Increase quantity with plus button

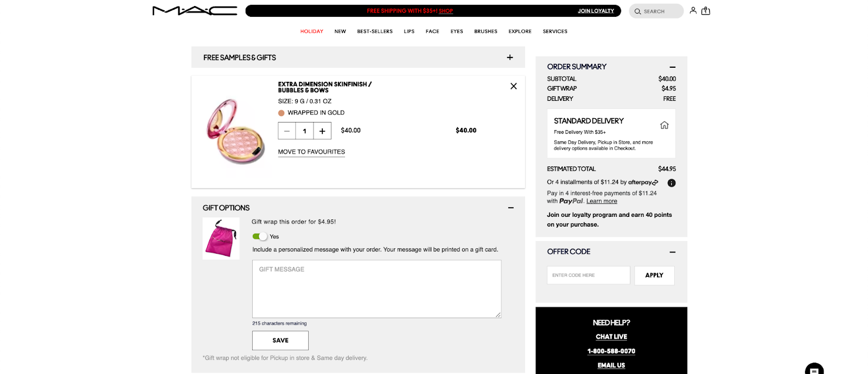click(x=322, y=131)
